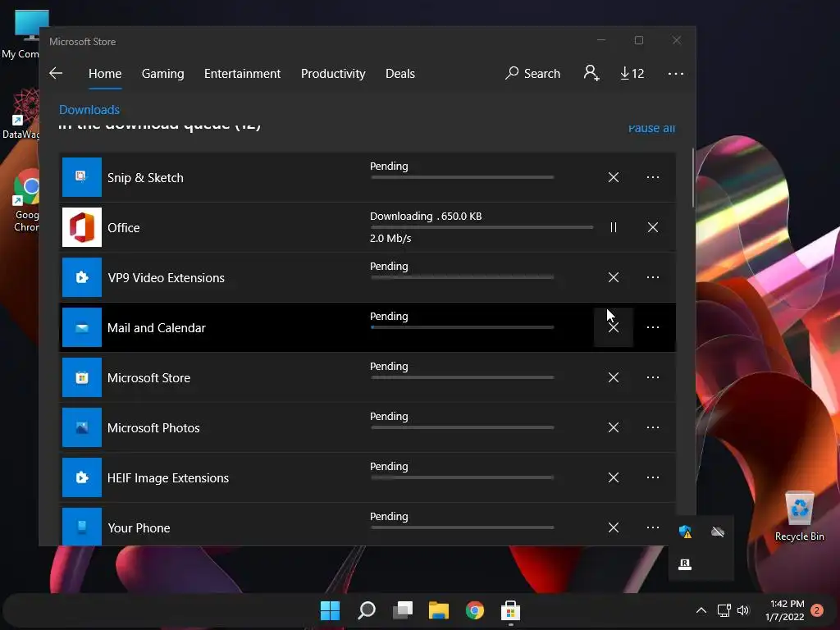
Task: Cancel the Microsoft Store update download
Action: coord(614,377)
